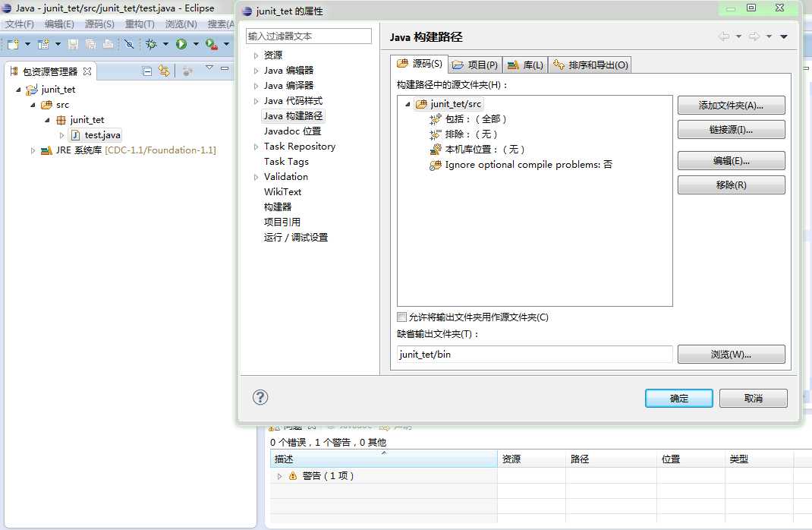812x530 pixels.
Task: Open the 重构(T) menu
Action: (140, 24)
